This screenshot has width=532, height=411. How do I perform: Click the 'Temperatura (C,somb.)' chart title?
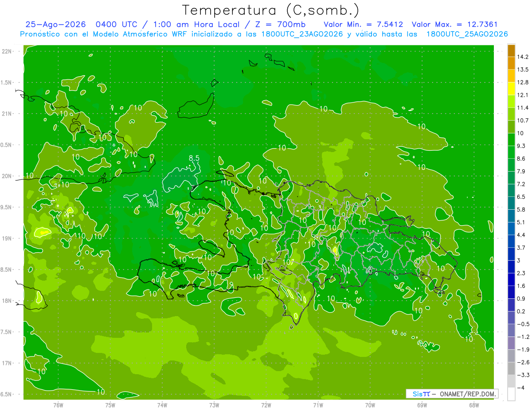click(x=271, y=11)
